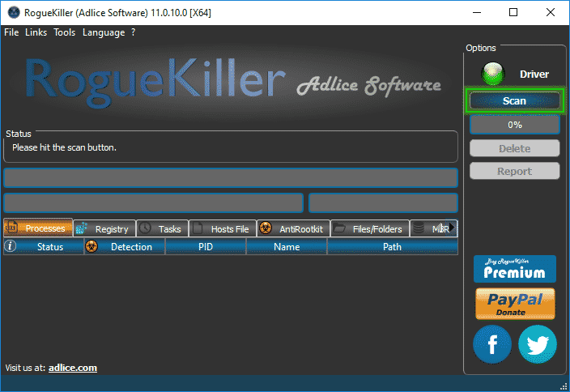
Task: Click the 0% progress bar
Action: click(x=514, y=125)
